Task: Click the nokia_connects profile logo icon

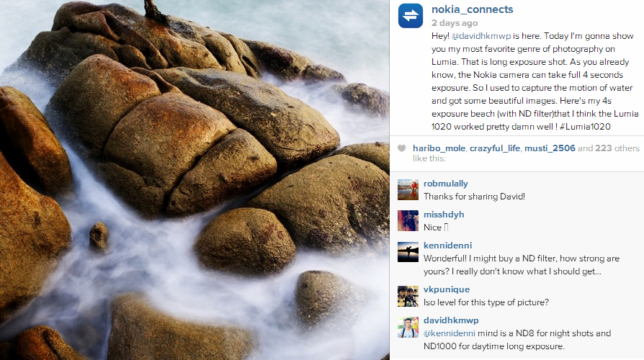Action: [411, 16]
